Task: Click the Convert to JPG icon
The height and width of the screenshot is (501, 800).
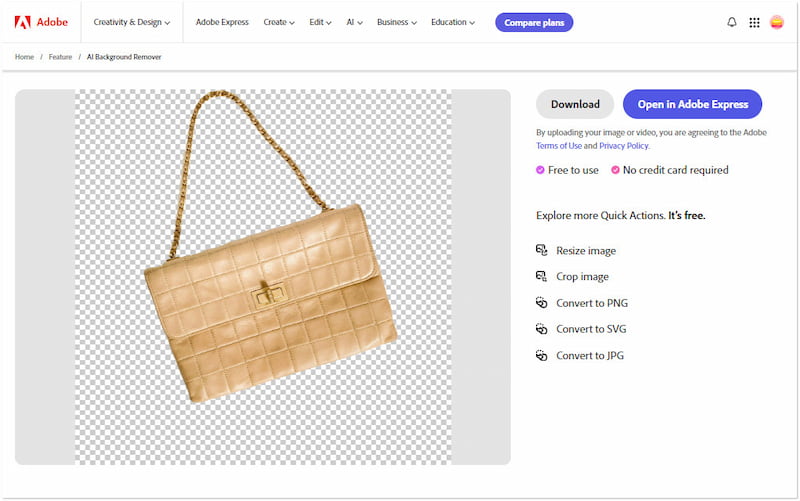Action: click(x=541, y=355)
